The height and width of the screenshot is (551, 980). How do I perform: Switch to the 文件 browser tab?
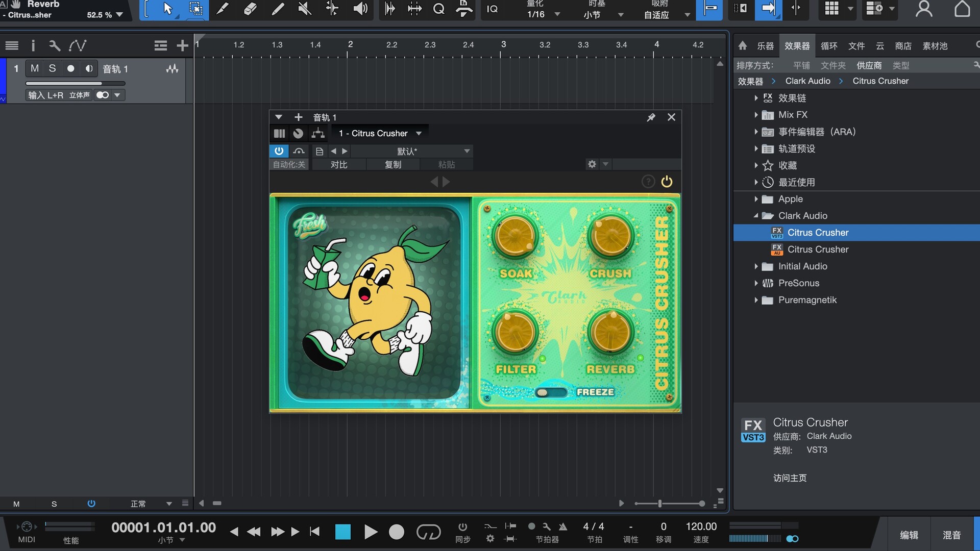tap(856, 46)
